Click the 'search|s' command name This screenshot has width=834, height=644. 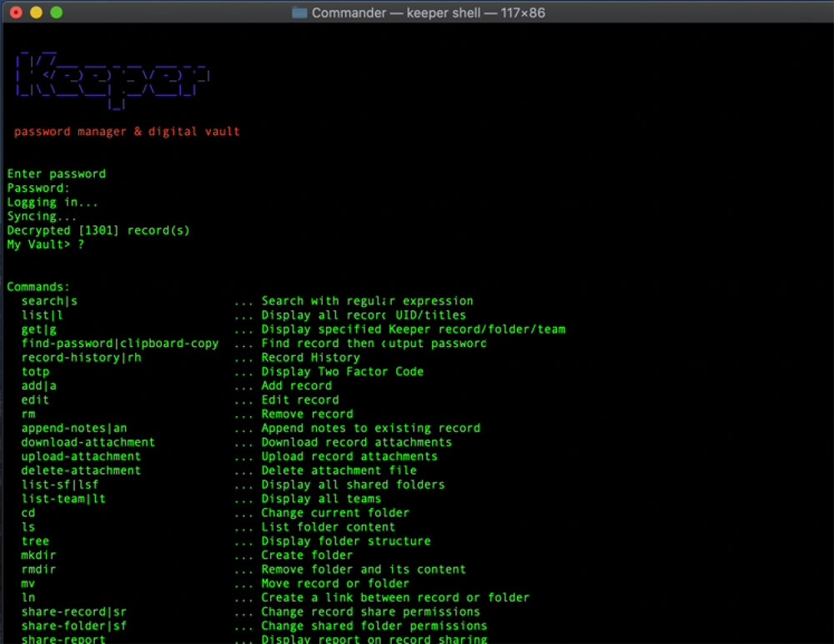pyautogui.click(x=49, y=301)
